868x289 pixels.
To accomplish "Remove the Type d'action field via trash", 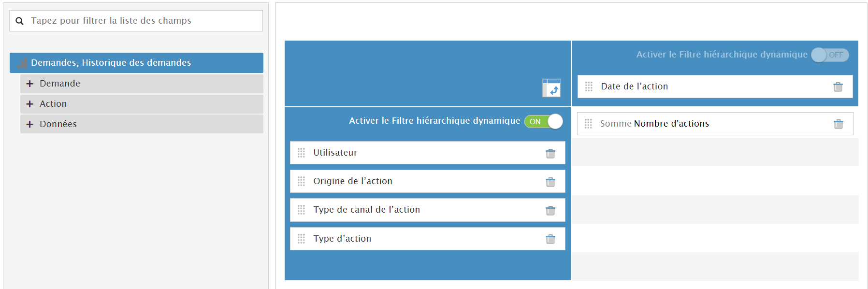I will [550, 239].
